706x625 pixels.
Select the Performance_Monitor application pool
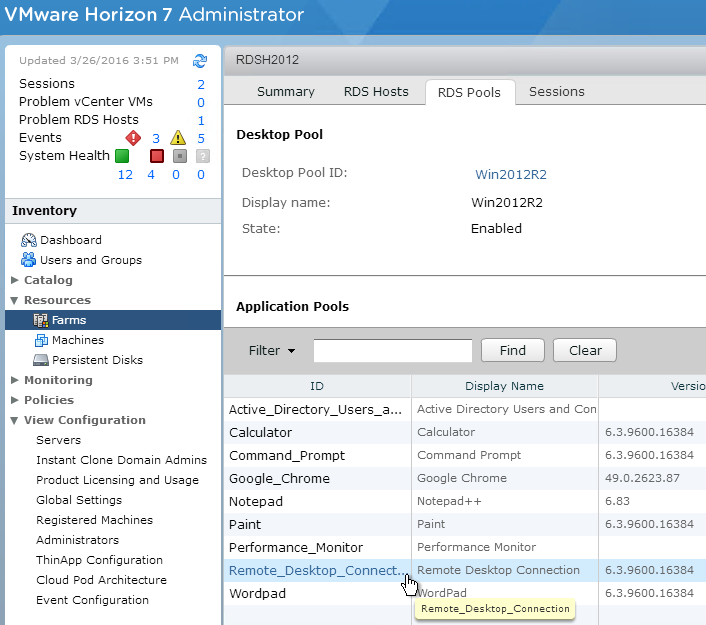(x=296, y=547)
